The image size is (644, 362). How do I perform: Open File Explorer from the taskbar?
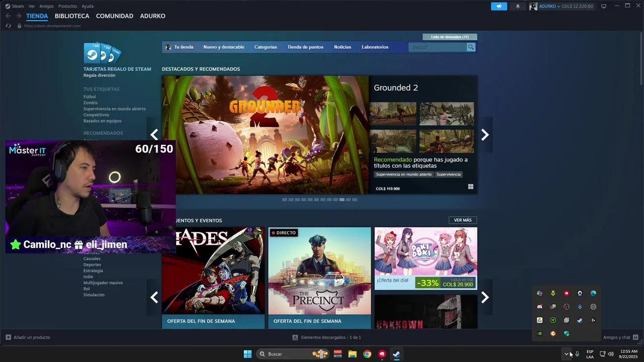coord(352,354)
